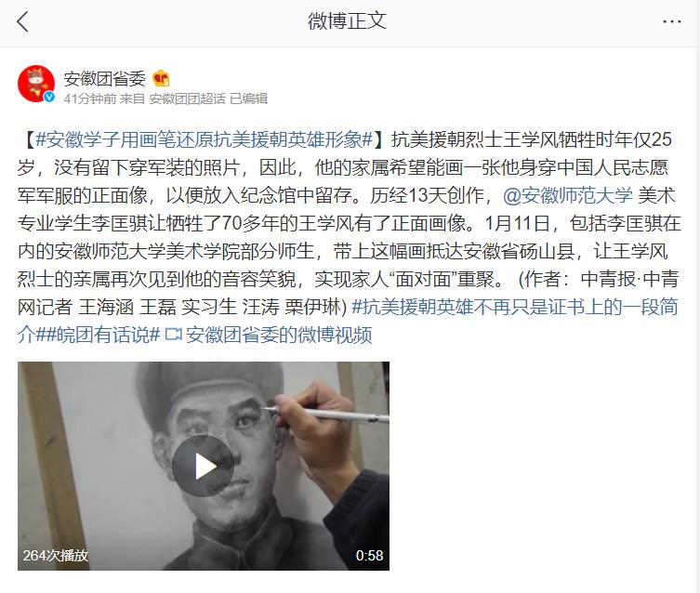Viewport: 700px width, 593px height.
Task: Click the 0:58 video duration label
Action: pos(369,556)
